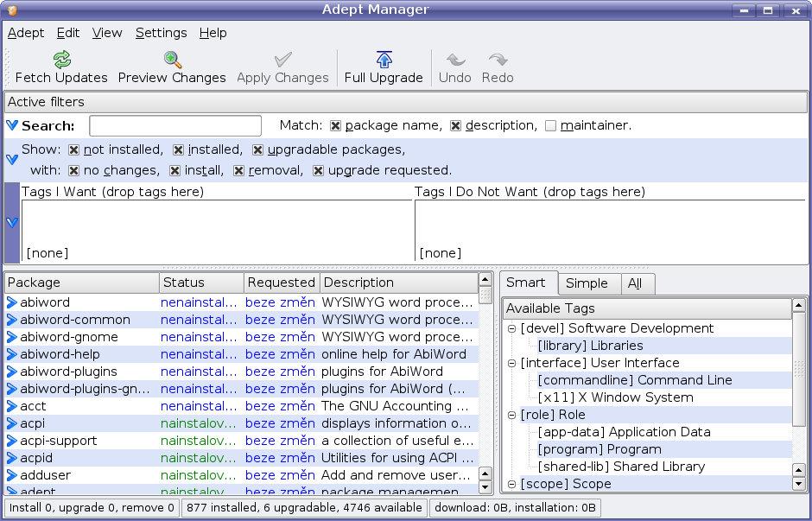
Task: Expand the abiword-help package row arrow
Action: [11, 354]
